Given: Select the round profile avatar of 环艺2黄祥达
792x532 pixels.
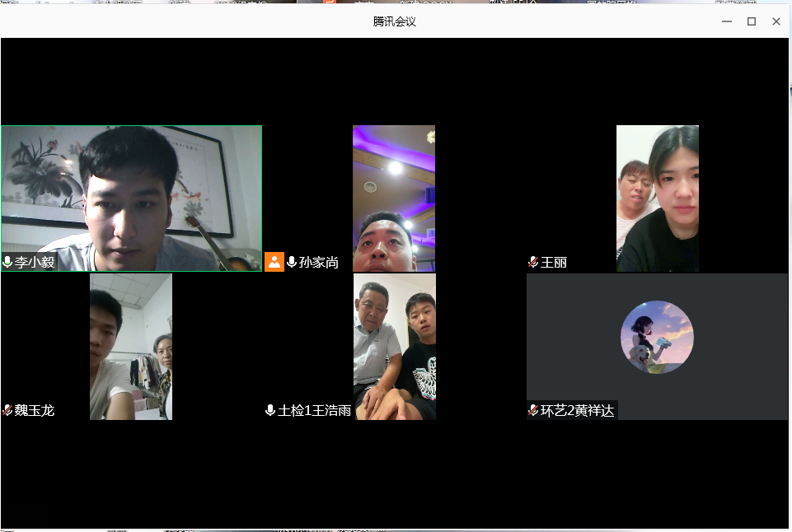Looking at the screenshot, I should coord(657,338).
